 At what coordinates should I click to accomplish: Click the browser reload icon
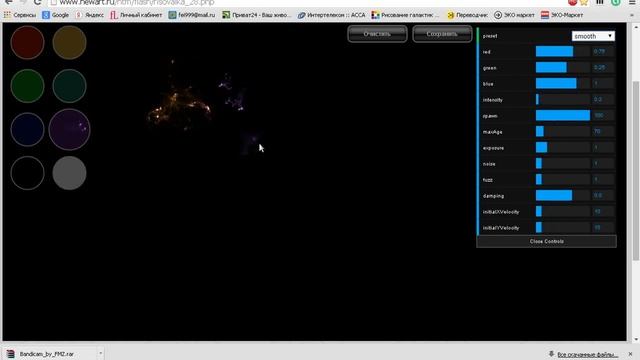[x=38, y=2]
